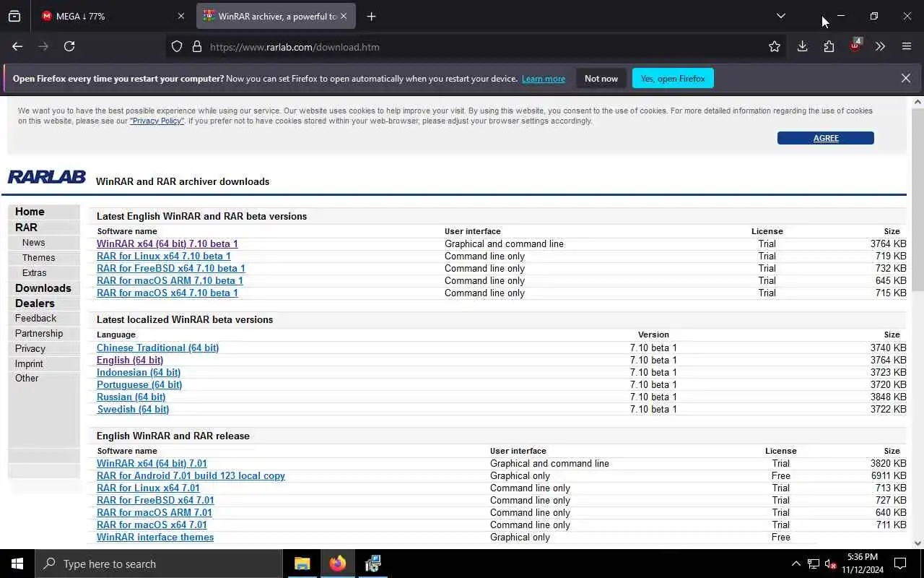
Task: Click the page vertical scrollbar thumb
Action: tap(918, 200)
